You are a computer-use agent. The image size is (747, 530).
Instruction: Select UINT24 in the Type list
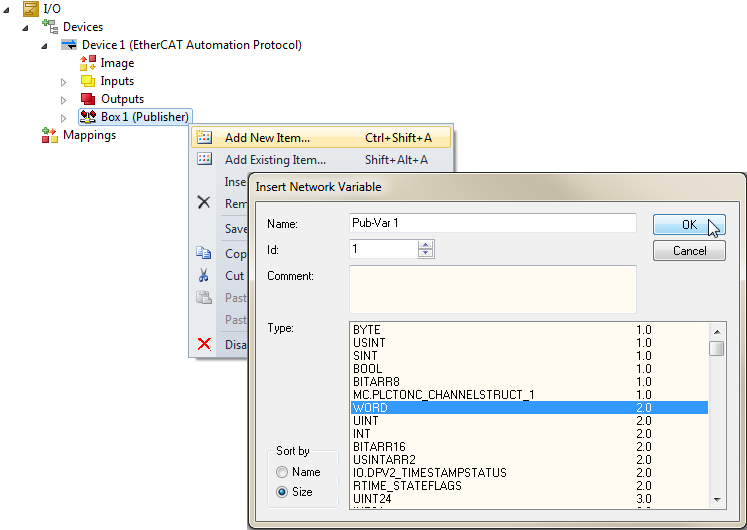[529, 499]
